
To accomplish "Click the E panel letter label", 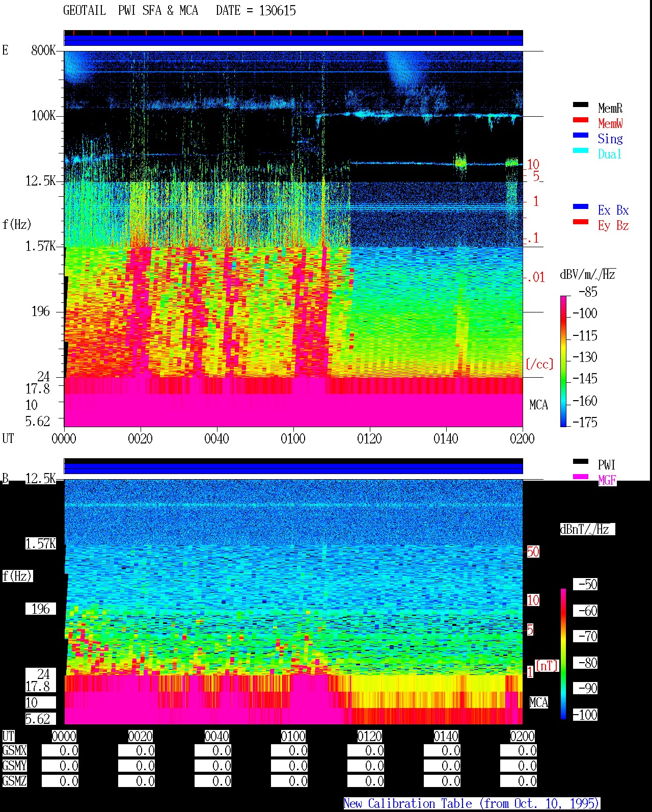I will pyautogui.click(x=6, y=50).
